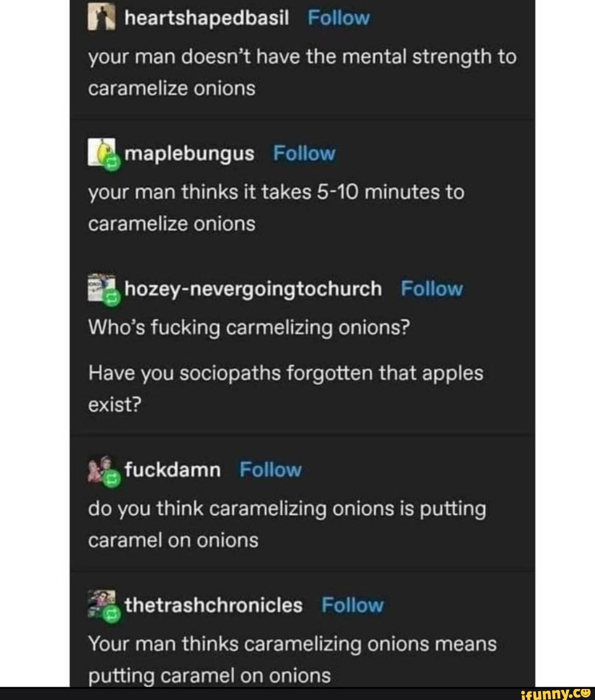This screenshot has width=595, height=700.
Task: Select maplebungus's caramelize onions post text
Action: pyautogui.click(x=275, y=207)
